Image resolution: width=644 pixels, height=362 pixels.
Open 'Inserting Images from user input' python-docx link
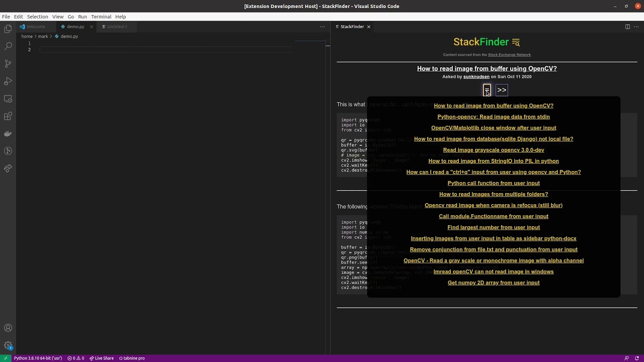point(494,238)
